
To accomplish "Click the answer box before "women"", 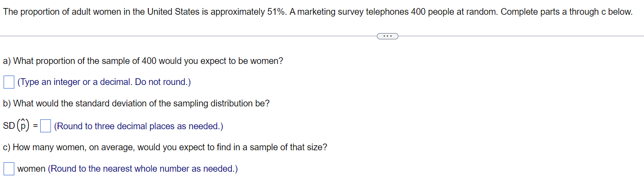I will pos(9,169).
